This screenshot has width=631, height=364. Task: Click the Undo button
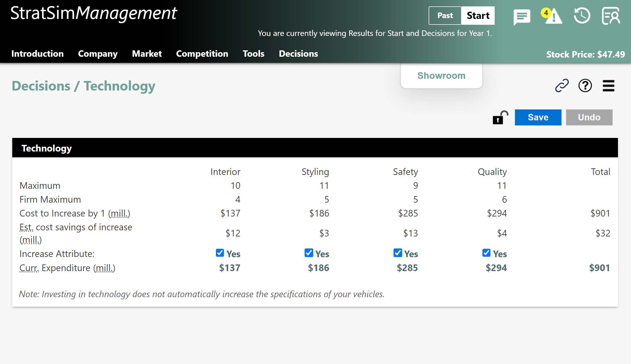tap(589, 117)
